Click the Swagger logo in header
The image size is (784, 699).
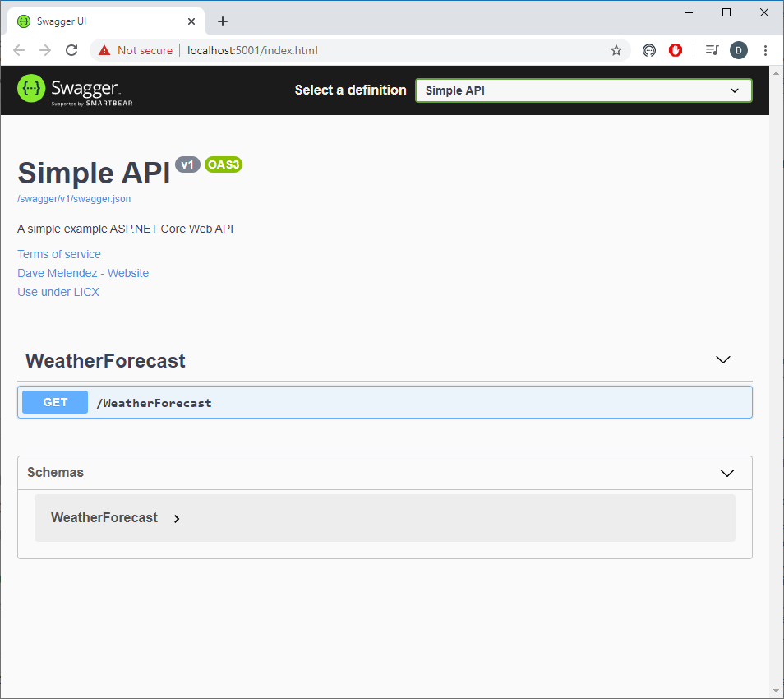pyautogui.click(x=75, y=90)
